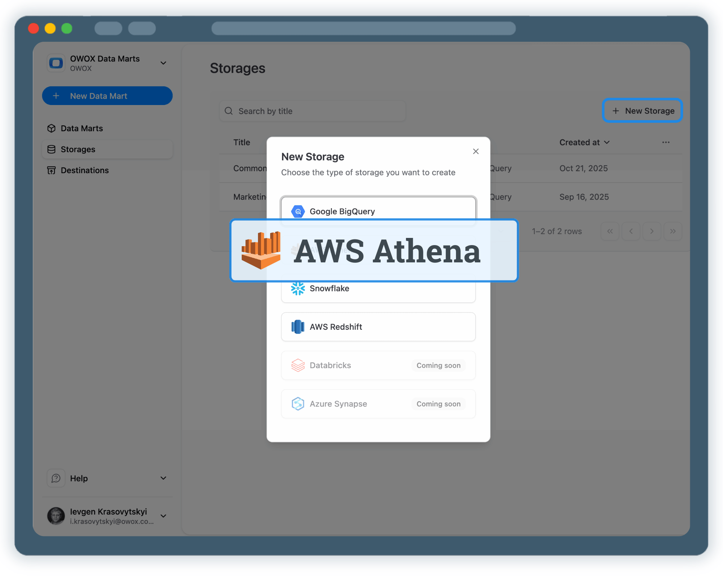Viewport: 723px width, 588px height.
Task: Click the Databricks icon
Action: [298, 365]
